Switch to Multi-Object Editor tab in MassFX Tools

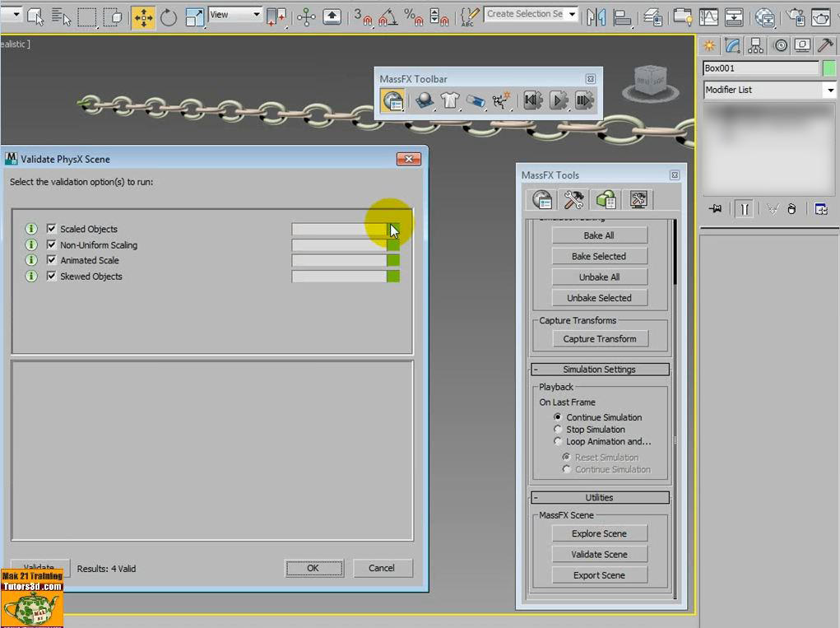point(606,199)
